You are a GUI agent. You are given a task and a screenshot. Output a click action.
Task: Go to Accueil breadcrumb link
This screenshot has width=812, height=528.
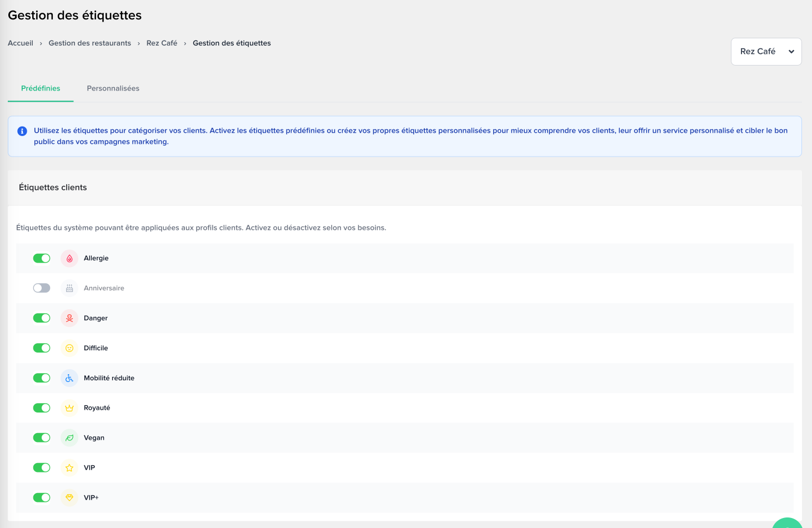tap(21, 43)
